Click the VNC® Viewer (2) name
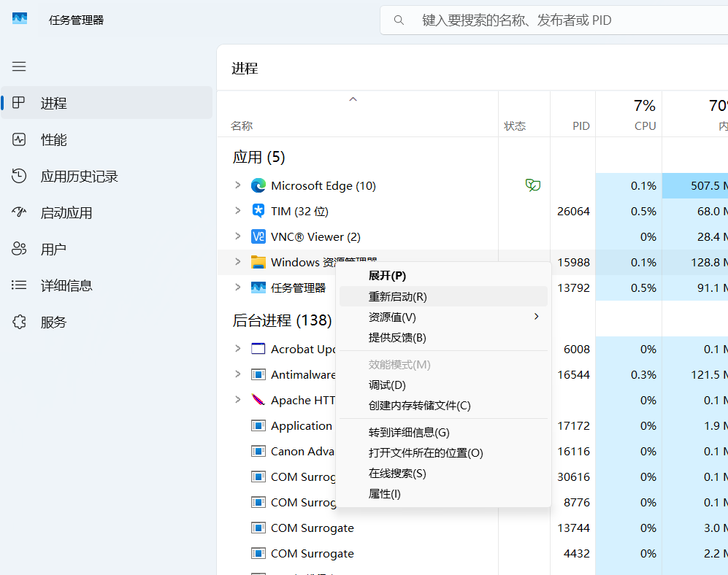 (x=315, y=236)
